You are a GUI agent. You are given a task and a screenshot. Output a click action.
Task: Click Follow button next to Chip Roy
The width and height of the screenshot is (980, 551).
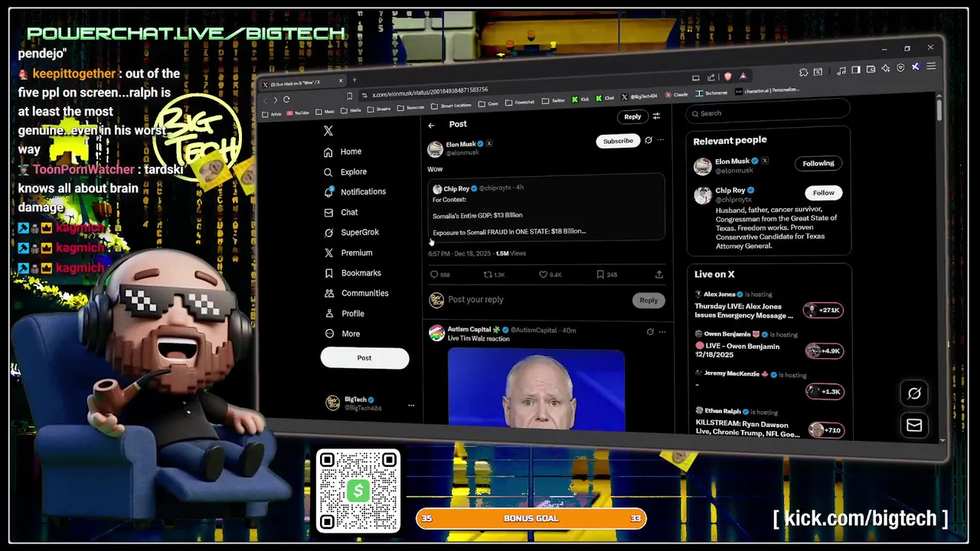click(x=824, y=193)
